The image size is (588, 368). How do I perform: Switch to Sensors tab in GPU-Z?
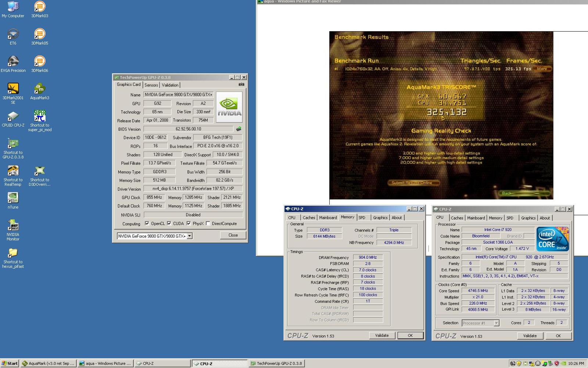[151, 85]
